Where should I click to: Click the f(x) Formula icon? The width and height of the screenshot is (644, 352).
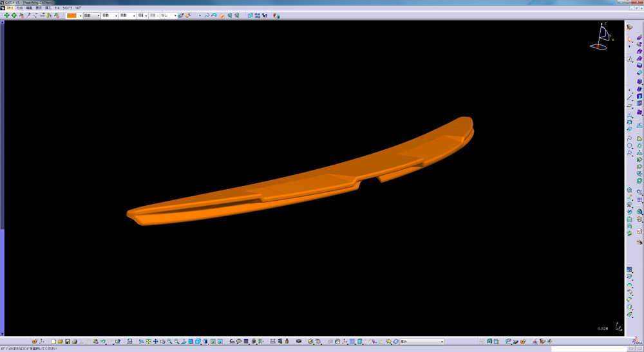click(x=232, y=341)
